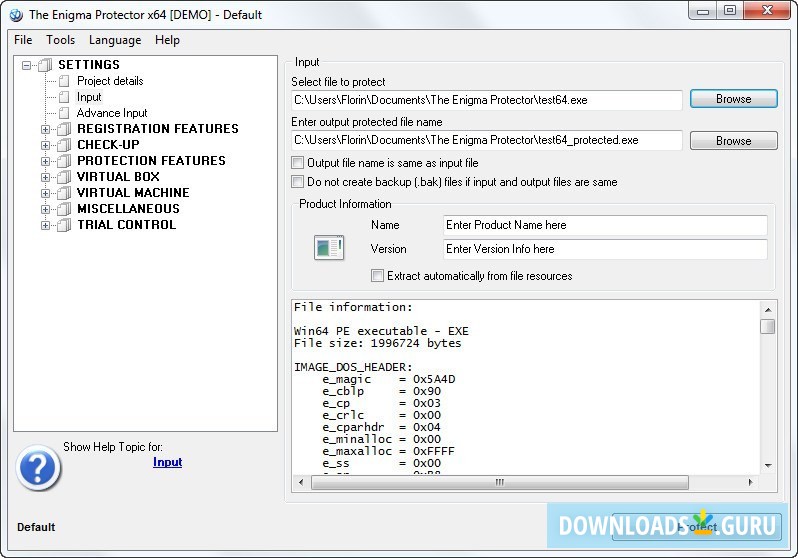Browse for the output protected file
The width and height of the screenshot is (798, 558).
733,141
